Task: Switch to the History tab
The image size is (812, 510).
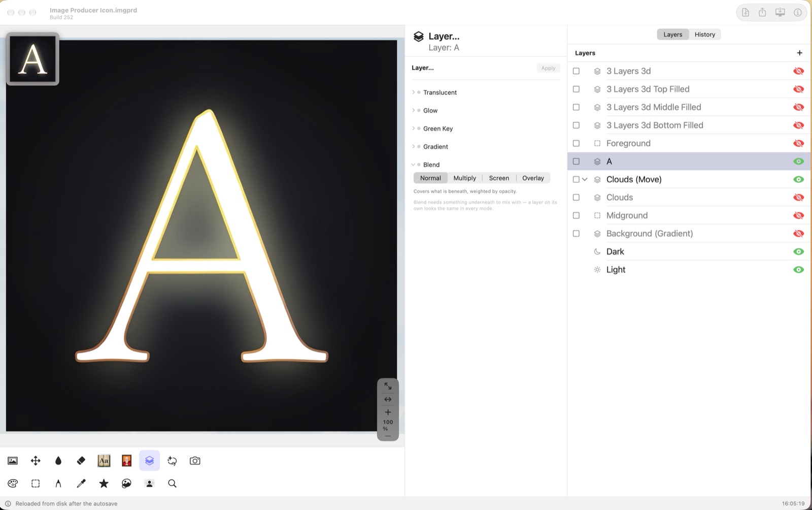Action: [x=705, y=35]
